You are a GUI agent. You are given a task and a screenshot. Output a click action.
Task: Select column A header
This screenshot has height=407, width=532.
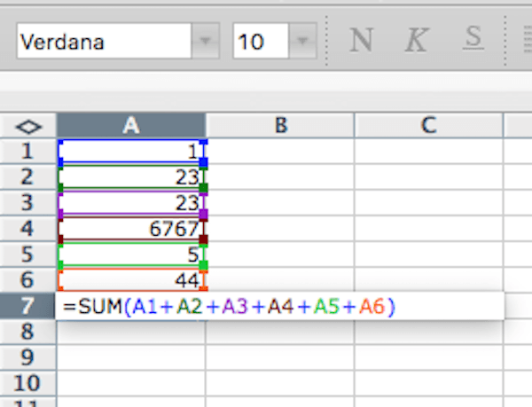click(x=131, y=126)
